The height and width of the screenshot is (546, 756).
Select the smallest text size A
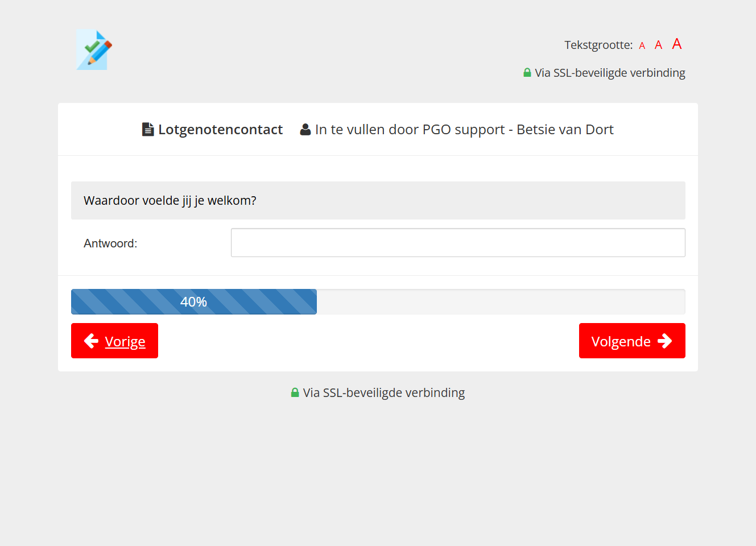point(642,45)
